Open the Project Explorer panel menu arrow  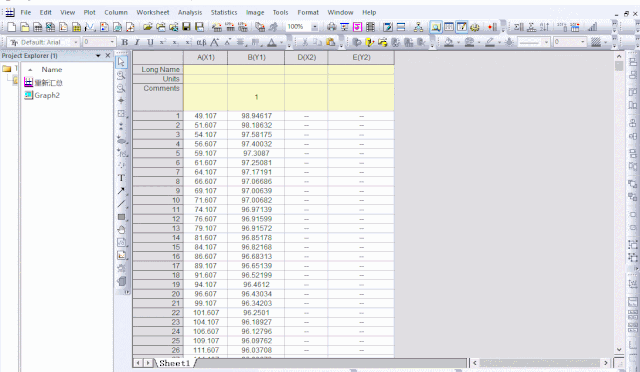tap(98, 56)
